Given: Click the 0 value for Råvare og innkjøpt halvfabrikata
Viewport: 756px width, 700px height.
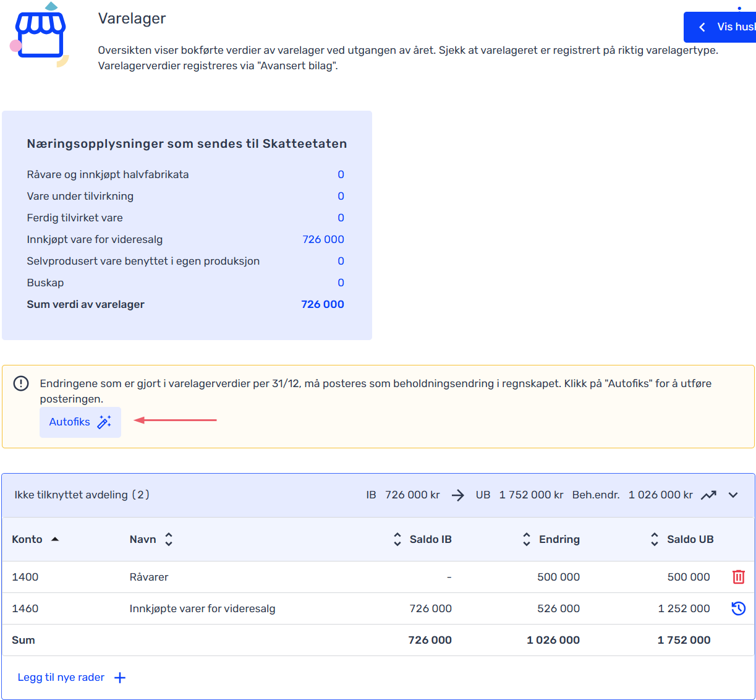Looking at the screenshot, I should pyautogui.click(x=341, y=174).
